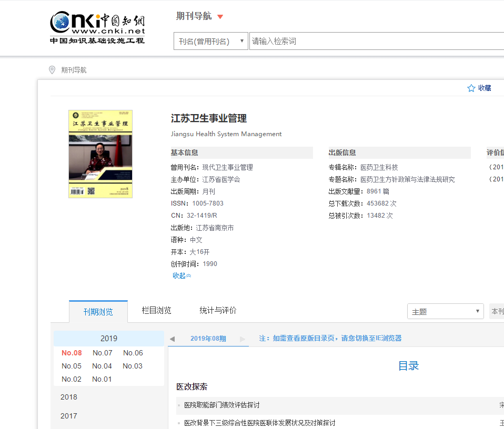Expand the 2017 year list
The height and width of the screenshot is (429, 504).
pyautogui.click(x=69, y=416)
